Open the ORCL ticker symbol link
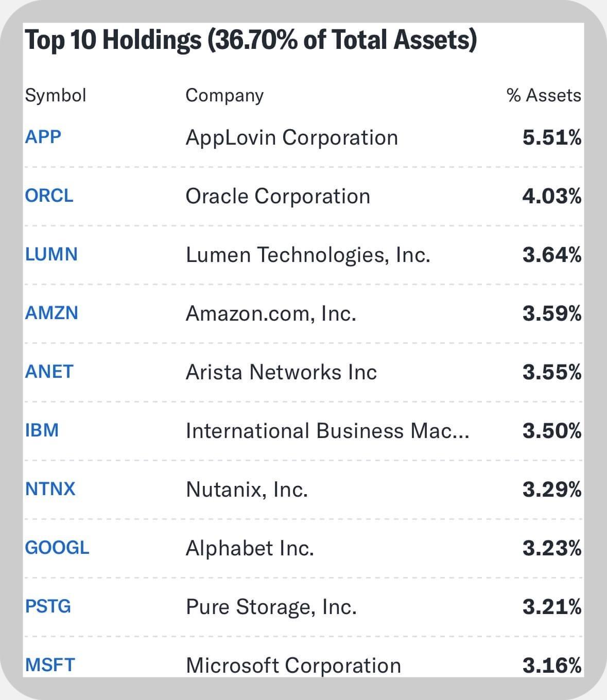 49,196
